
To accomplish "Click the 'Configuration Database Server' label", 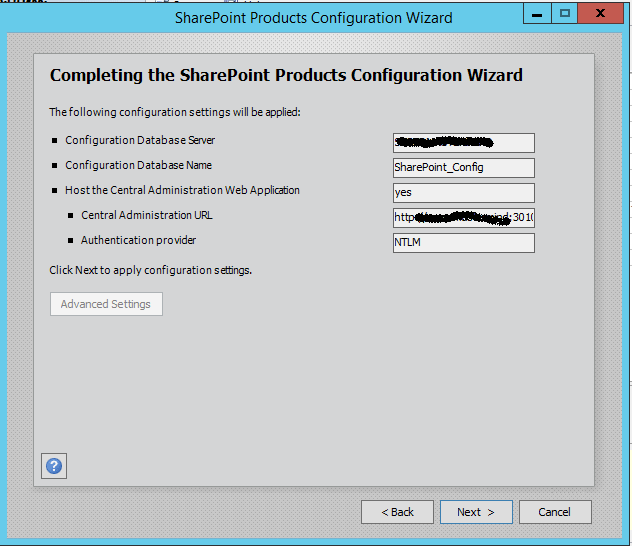I will click(x=140, y=141).
